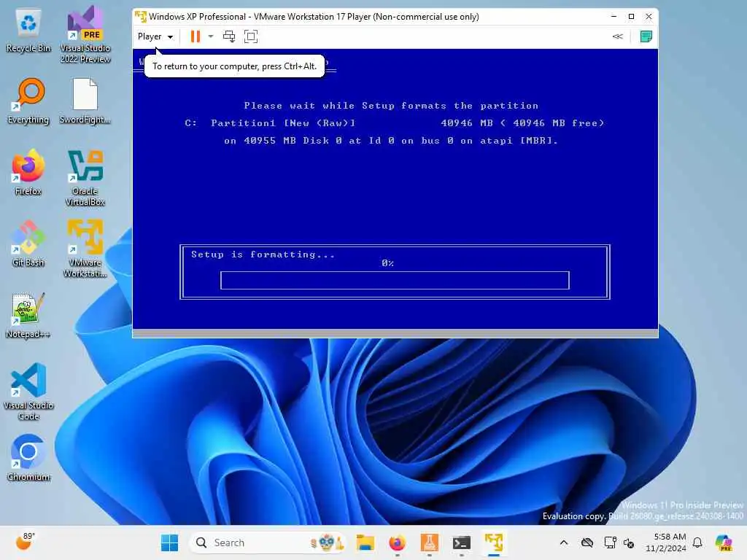The height and width of the screenshot is (560, 747).
Task: Minimize the VMware Player window
Action: click(614, 17)
